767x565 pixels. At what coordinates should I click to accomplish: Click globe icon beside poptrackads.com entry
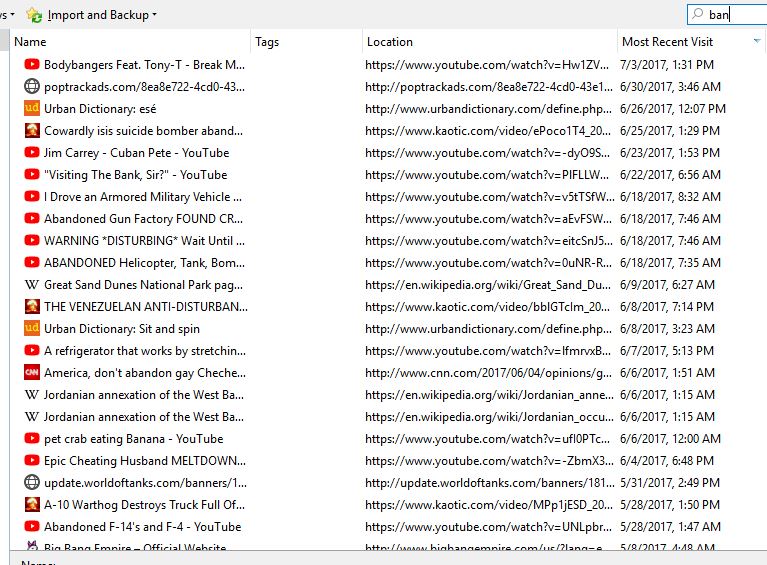[x=32, y=86]
